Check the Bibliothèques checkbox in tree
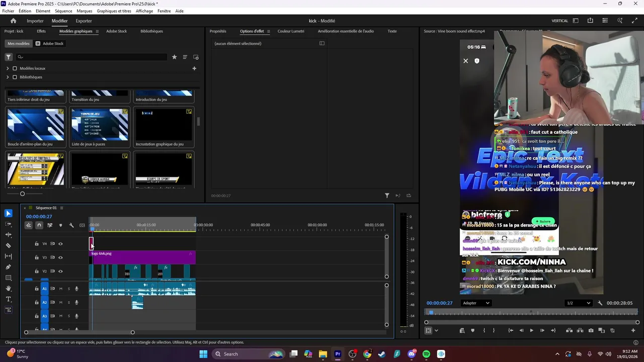Screen dimensions: 644x362 pos(15,77)
